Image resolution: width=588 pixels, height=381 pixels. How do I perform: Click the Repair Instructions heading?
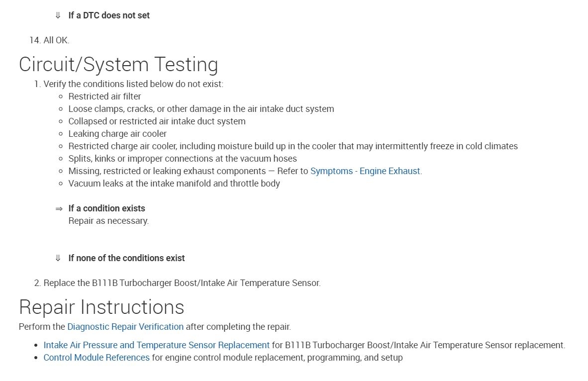click(101, 307)
